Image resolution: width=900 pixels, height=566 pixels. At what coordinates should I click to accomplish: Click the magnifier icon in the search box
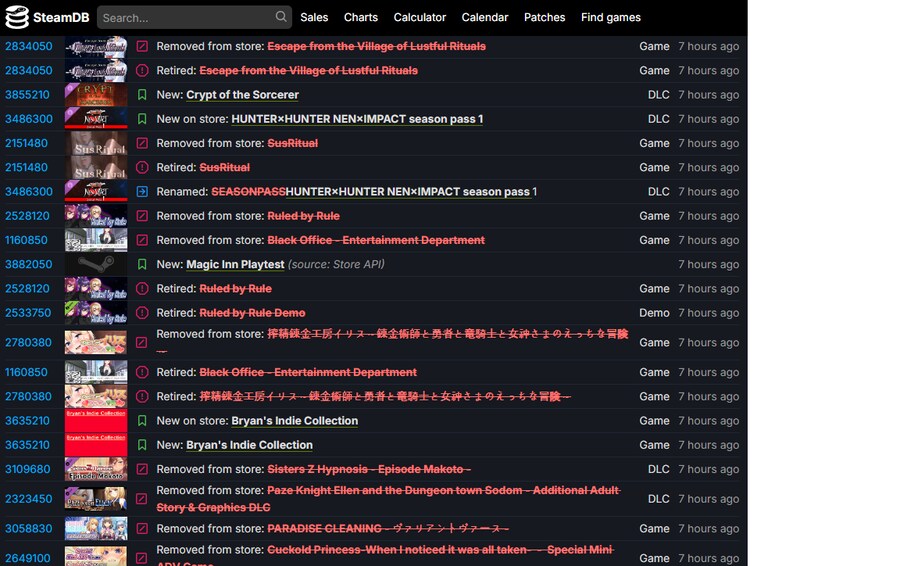point(281,17)
